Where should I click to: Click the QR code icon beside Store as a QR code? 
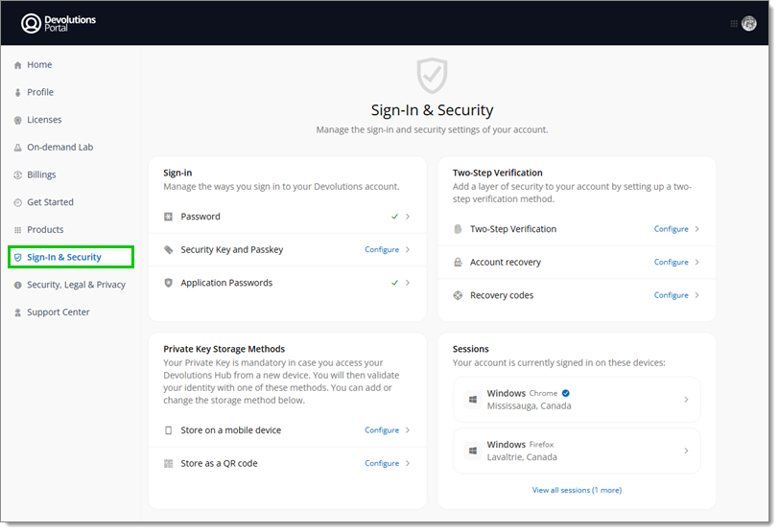169,464
